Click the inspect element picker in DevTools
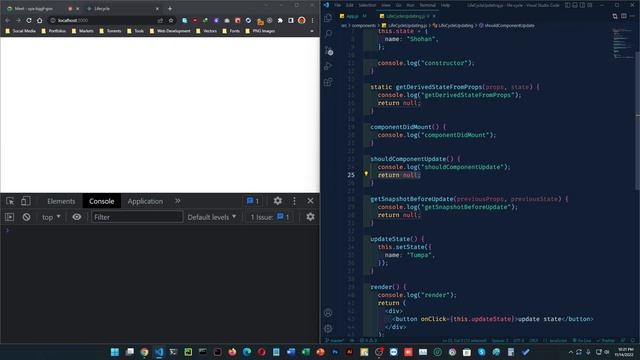 [10, 201]
